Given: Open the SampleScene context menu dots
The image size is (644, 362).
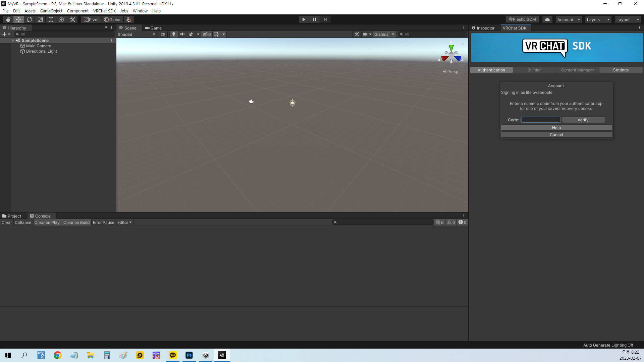Looking at the screenshot, I should 112,41.
